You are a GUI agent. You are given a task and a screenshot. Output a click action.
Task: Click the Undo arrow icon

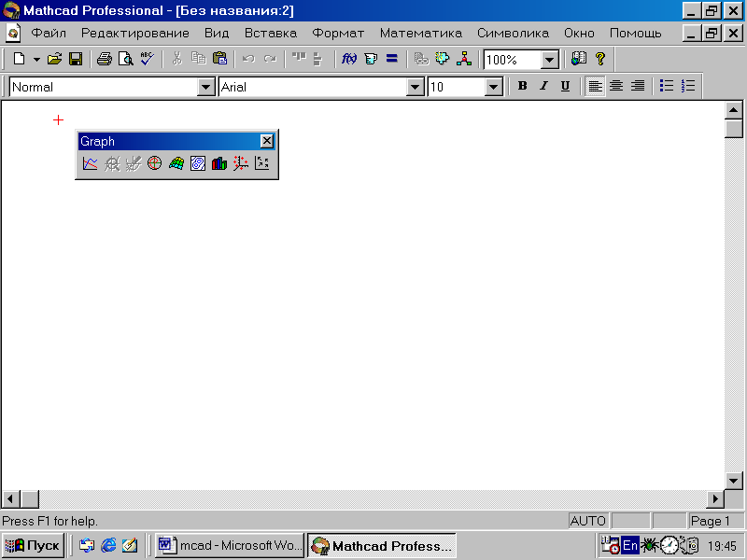click(x=248, y=59)
